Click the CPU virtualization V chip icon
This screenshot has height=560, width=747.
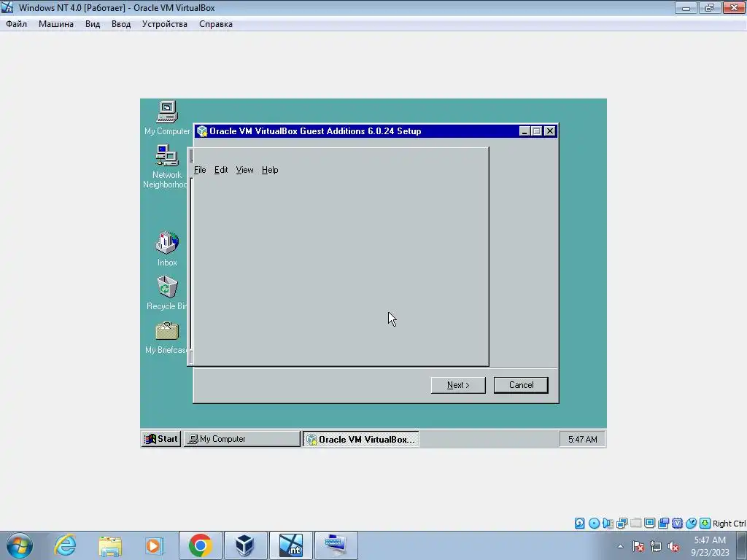coord(677,524)
